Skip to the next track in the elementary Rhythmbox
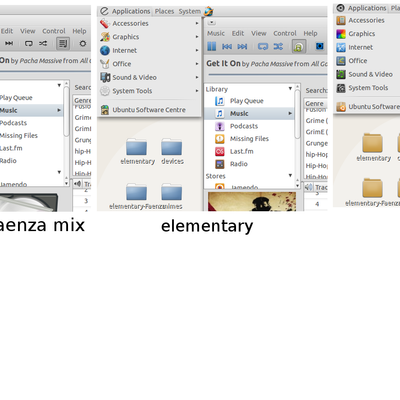This screenshot has width=400, height=400. [x=242, y=46]
